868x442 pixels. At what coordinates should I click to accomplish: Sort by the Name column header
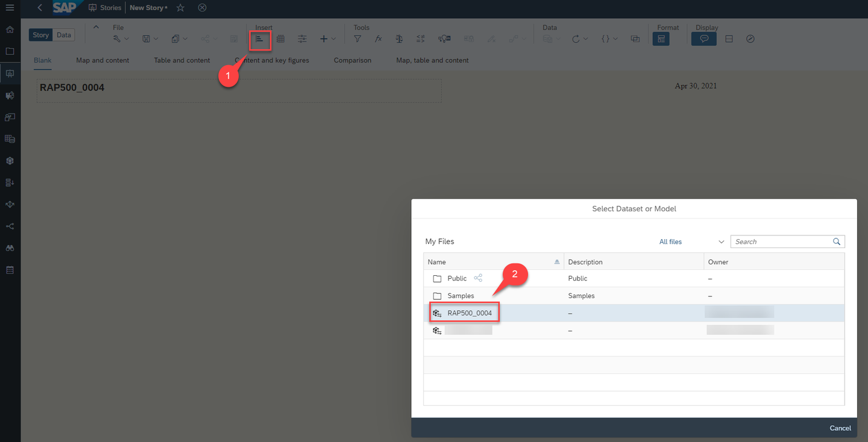[494, 262]
